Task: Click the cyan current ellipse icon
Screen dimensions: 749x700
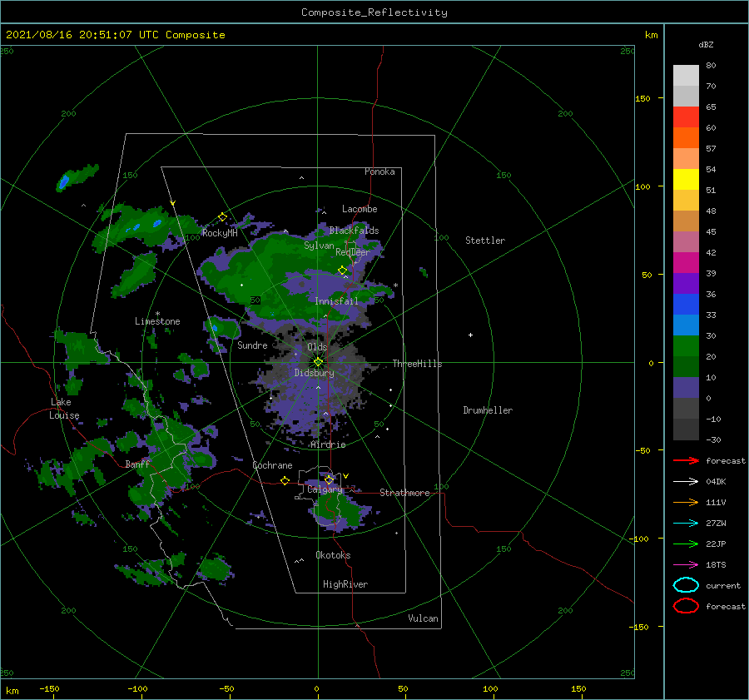Action: coord(686,585)
